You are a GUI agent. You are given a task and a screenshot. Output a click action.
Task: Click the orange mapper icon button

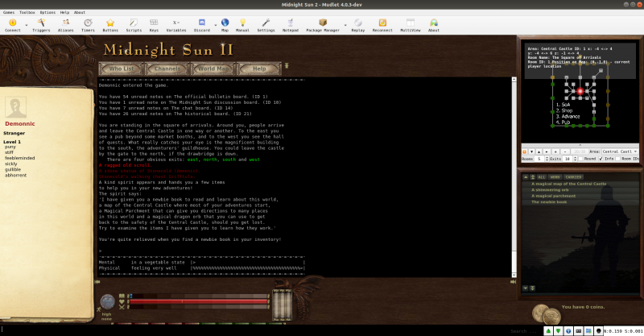525,151
